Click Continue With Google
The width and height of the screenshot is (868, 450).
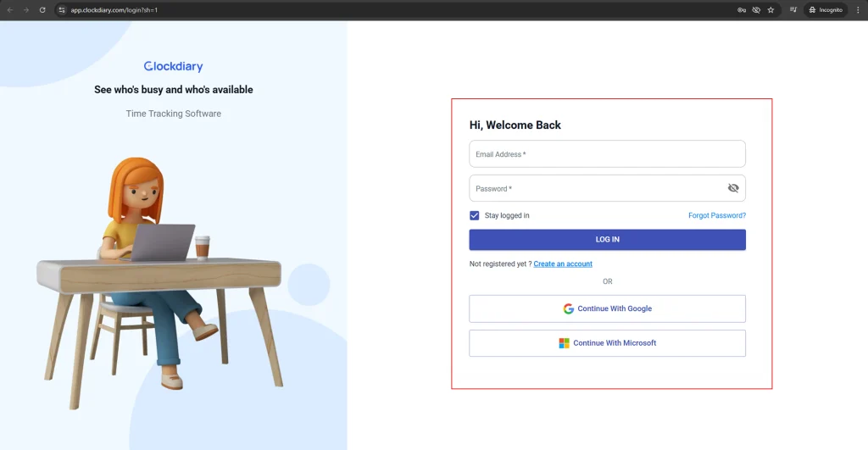(x=607, y=308)
